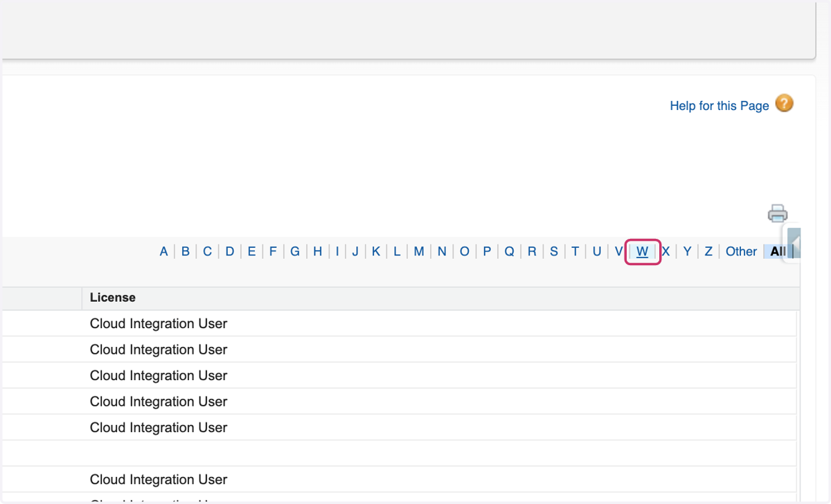Filter the list by letter X
Viewport: 831px width, 504px height.
(x=665, y=251)
